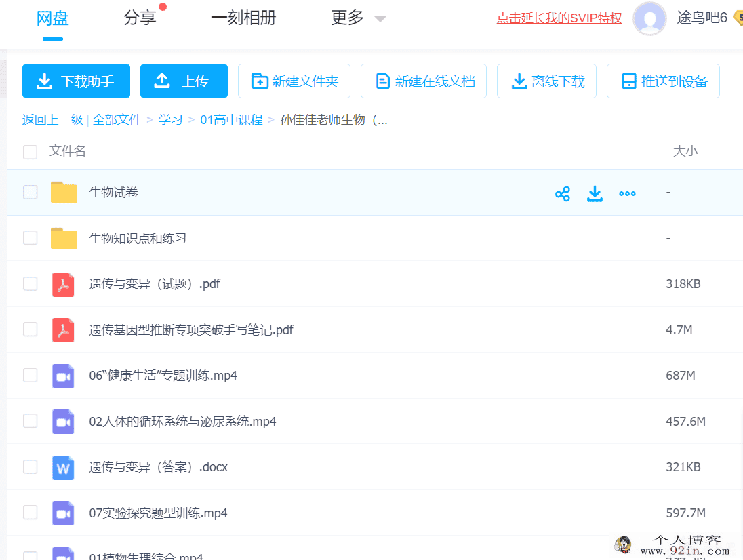Open file name 02人体的循环系统与泌尿系统.mp4
The height and width of the screenshot is (560, 743).
(182, 421)
